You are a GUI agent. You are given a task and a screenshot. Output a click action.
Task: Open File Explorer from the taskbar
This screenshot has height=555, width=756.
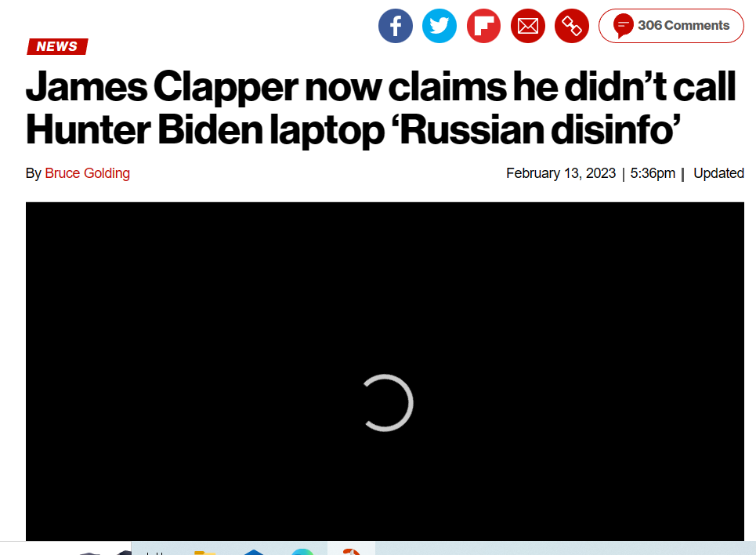205,552
